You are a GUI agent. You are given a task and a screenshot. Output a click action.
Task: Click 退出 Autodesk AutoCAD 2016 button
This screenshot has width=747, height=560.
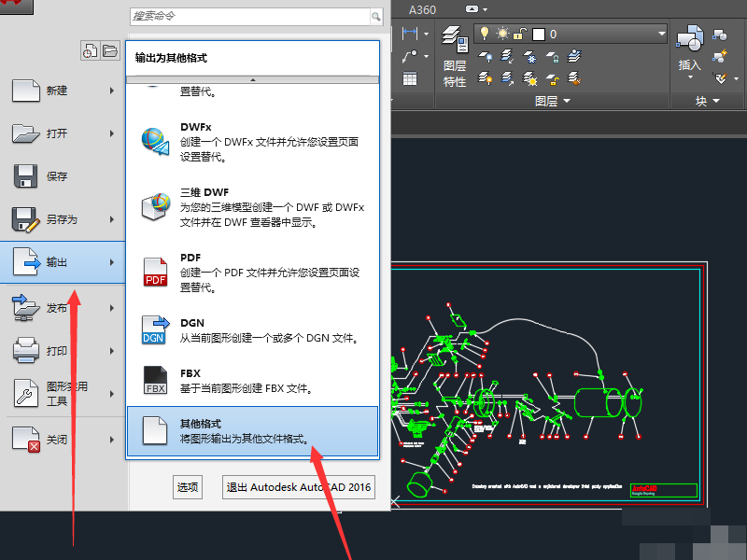click(299, 487)
